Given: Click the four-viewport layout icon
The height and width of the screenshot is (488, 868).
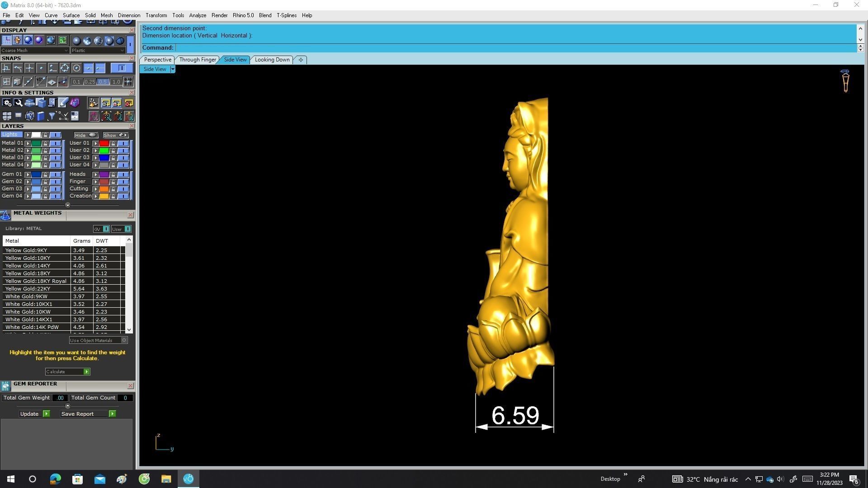Looking at the screenshot, I should click(x=7, y=116).
